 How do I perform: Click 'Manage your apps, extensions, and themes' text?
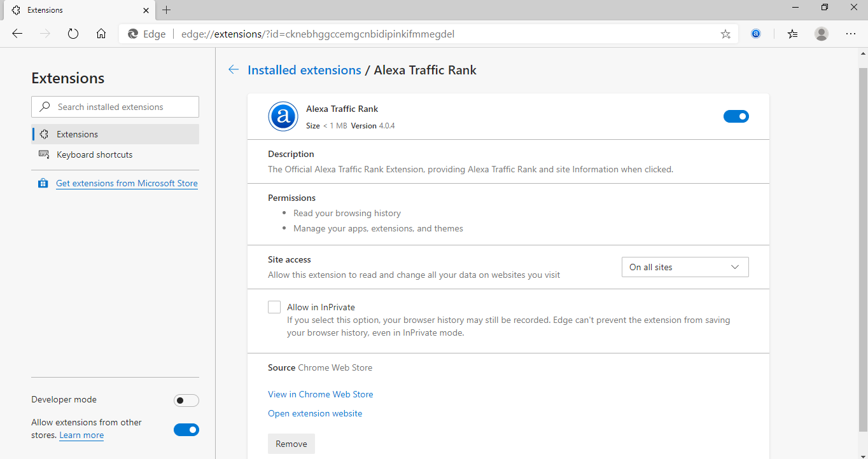(378, 228)
